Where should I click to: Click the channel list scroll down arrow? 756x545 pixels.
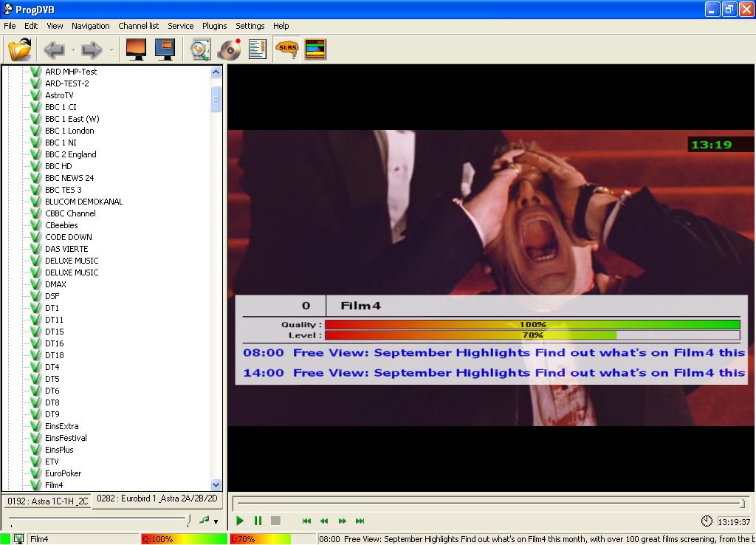216,484
